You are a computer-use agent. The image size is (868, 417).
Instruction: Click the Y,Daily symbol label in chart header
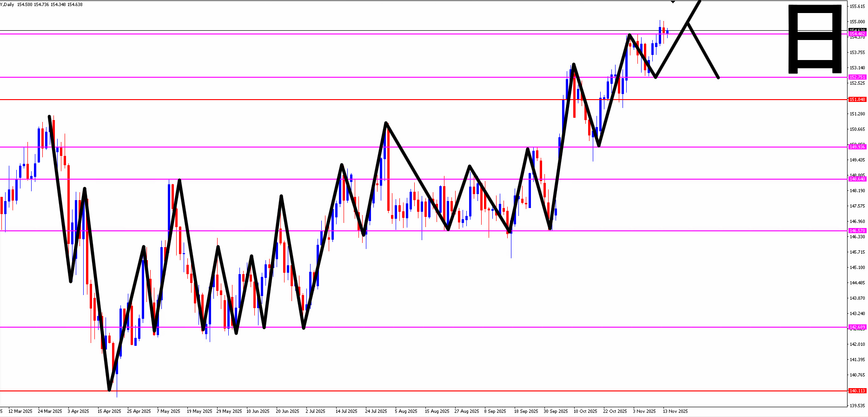(x=7, y=5)
